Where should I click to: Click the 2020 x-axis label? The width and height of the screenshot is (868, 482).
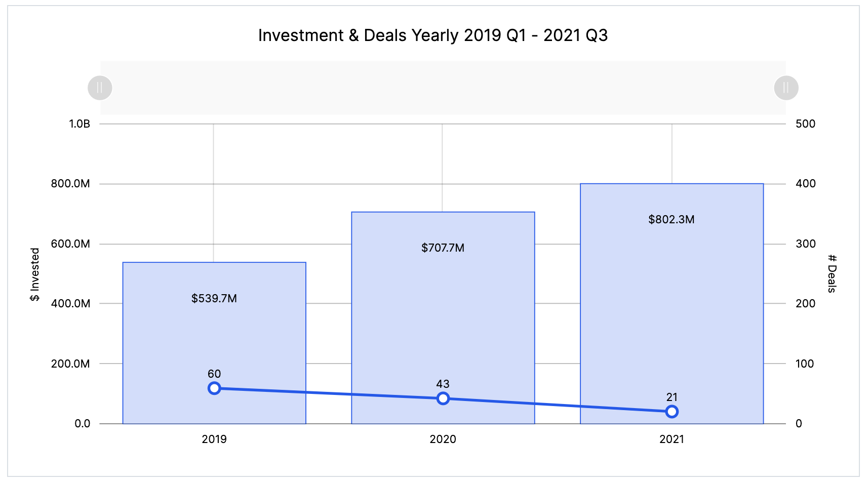(x=443, y=439)
